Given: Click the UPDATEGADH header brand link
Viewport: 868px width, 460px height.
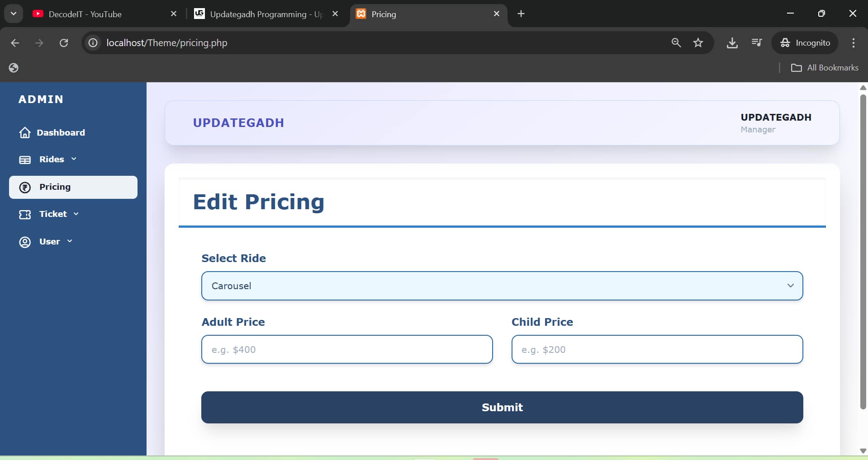Looking at the screenshot, I should coord(238,123).
